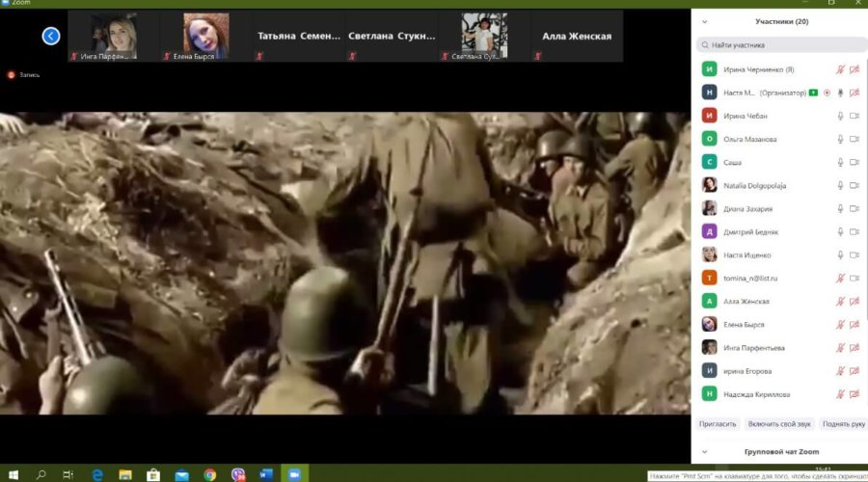The width and height of the screenshot is (868, 482).
Task: Select Алла Женская participant tile
Action: coord(577,37)
